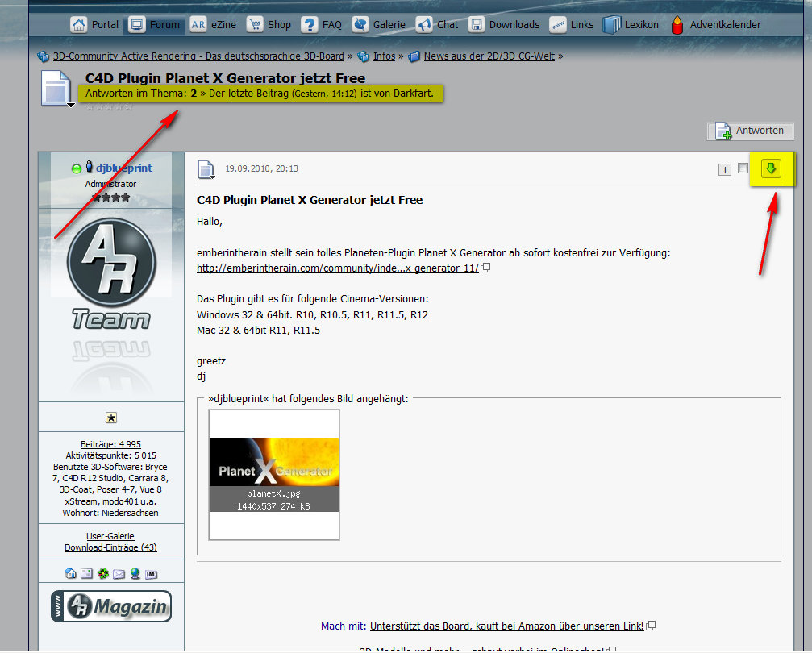Open Download-Einträge (43) link
This screenshot has height=653, width=812.
(110, 547)
